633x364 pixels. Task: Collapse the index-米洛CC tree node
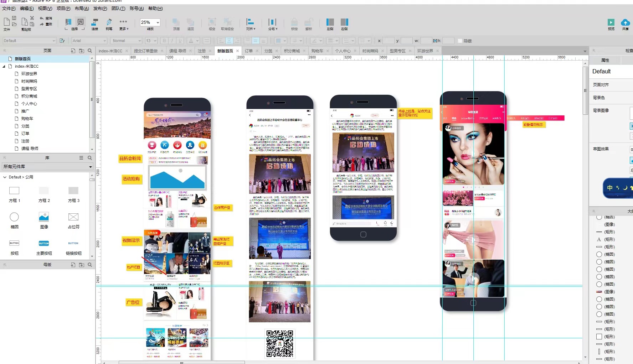pyautogui.click(x=4, y=66)
